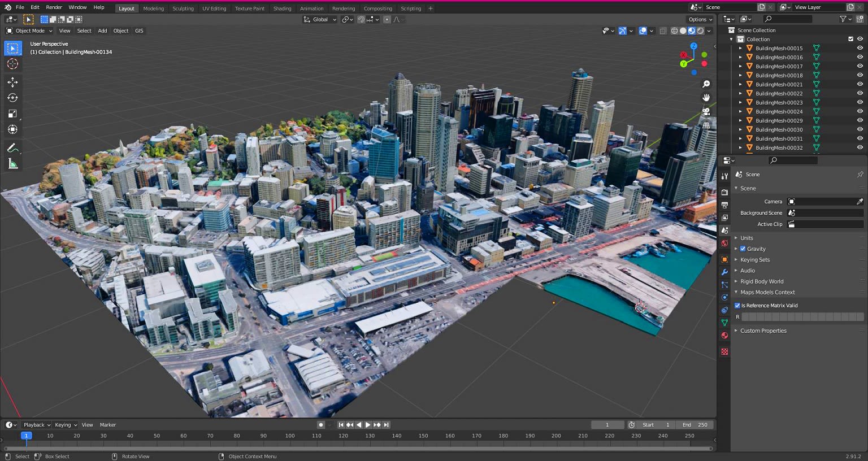Switch viewport shading to Rendered mode
This screenshot has width=868, height=461.
[x=700, y=31]
